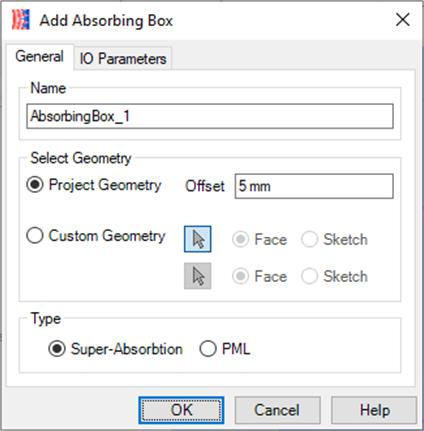
Task: Click the active custom geometry selection arrow icon
Action: click(x=198, y=239)
